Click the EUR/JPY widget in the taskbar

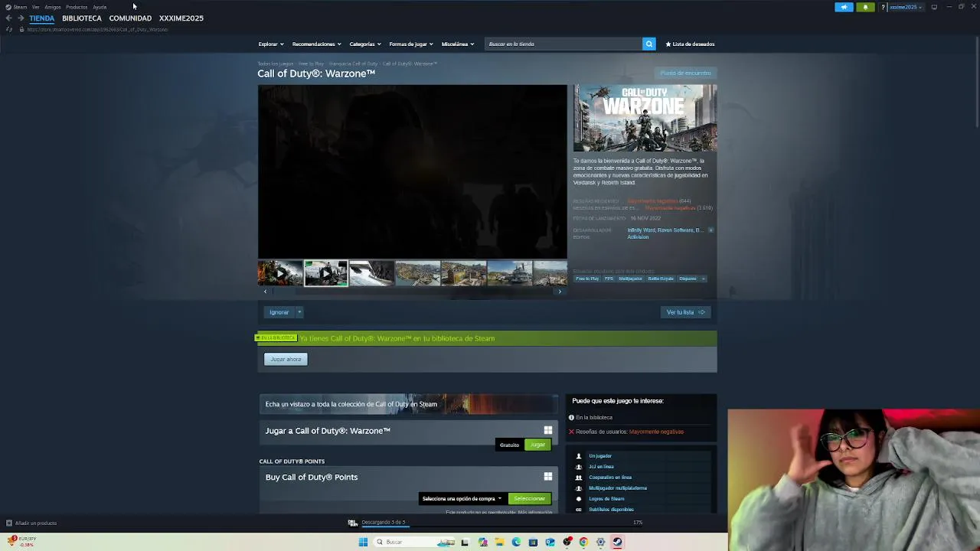pyautogui.click(x=21, y=541)
